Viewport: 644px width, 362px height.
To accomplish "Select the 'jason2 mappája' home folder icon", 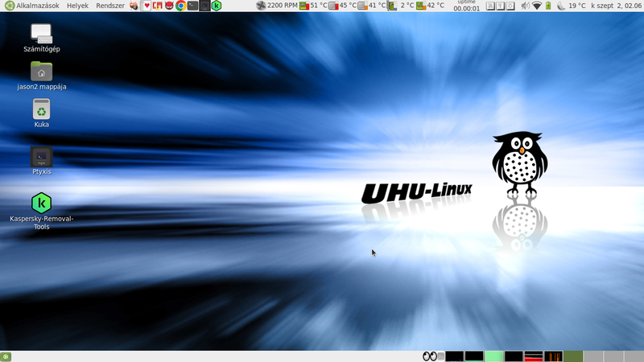I will (42, 76).
